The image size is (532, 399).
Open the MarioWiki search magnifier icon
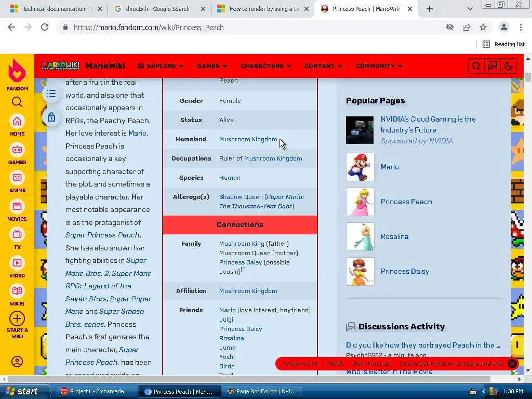click(x=476, y=66)
